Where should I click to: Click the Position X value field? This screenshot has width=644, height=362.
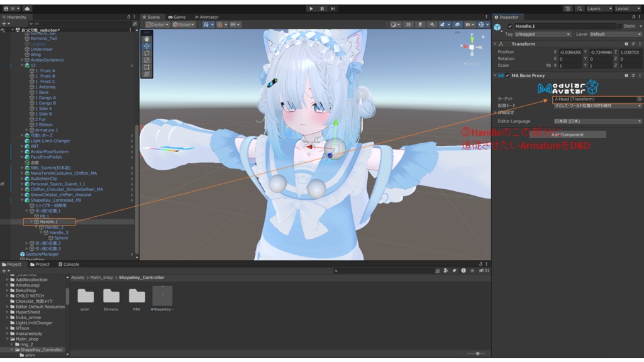(x=570, y=52)
